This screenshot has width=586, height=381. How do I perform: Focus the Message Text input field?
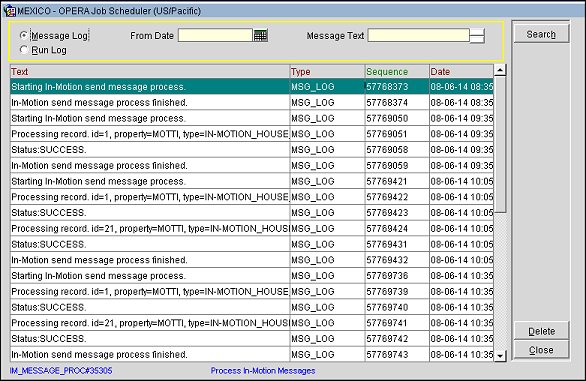[x=419, y=36]
